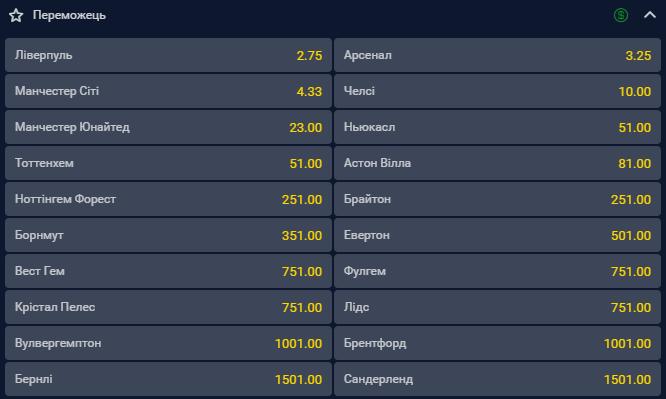The image size is (666, 399).
Task: Add Переможець market to favorites star
Action: 16,15
